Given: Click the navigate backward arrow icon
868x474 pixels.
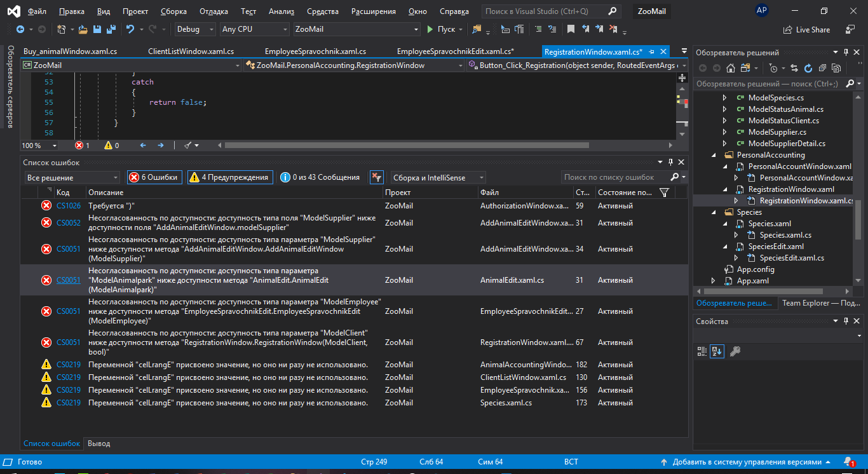Looking at the screenshot, I should [20, 29].
